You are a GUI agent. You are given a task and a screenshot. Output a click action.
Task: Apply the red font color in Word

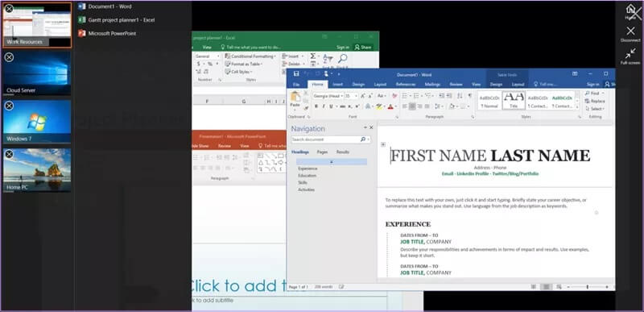click(390, 106)
